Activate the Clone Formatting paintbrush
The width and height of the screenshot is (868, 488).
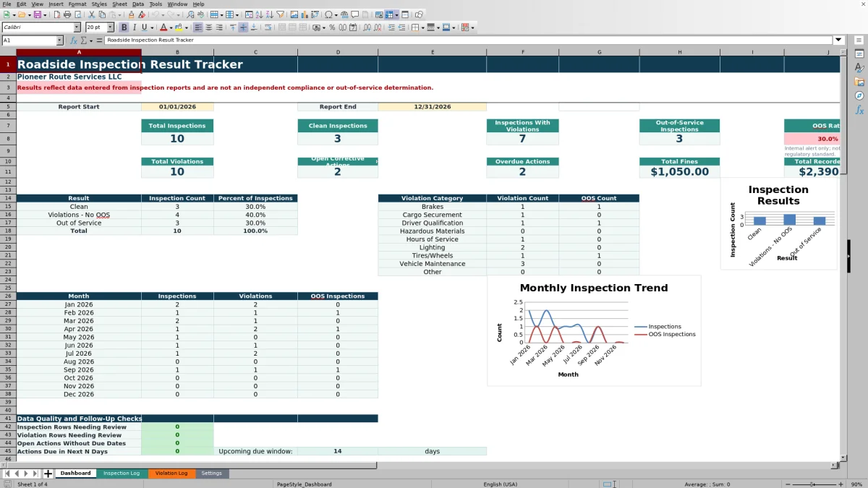(131, 14)
